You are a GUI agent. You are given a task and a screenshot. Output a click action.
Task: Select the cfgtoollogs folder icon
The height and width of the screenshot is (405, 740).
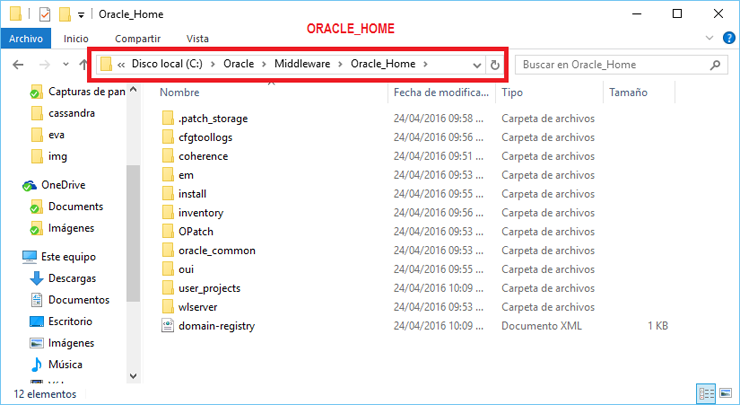[x=168, y=137]
